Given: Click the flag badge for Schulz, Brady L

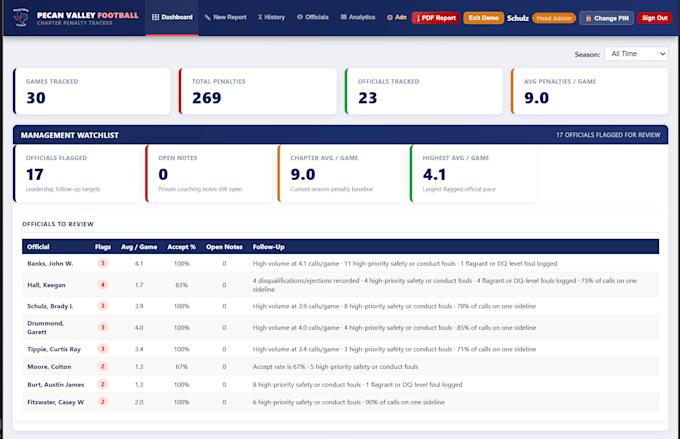Looking at the screenshot, I should pos(103,306).
